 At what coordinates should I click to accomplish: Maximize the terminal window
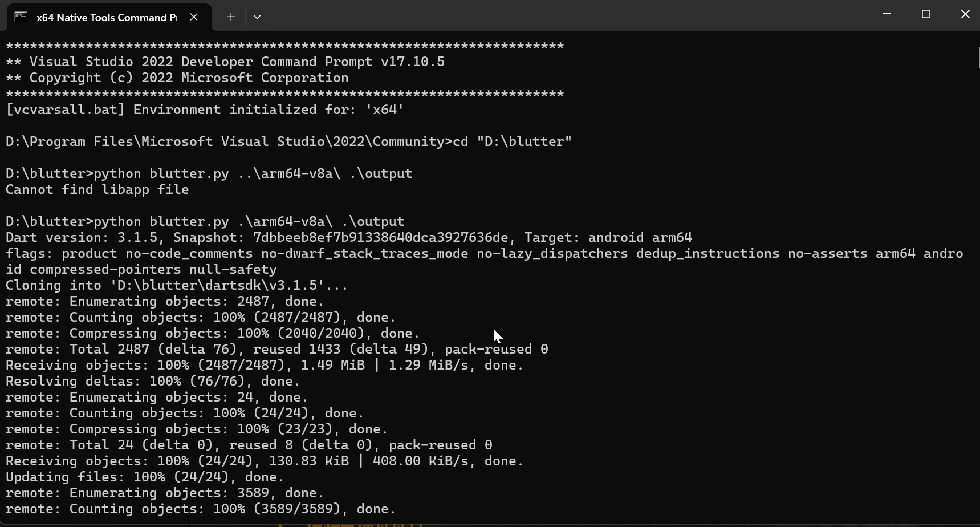[926, 14]
